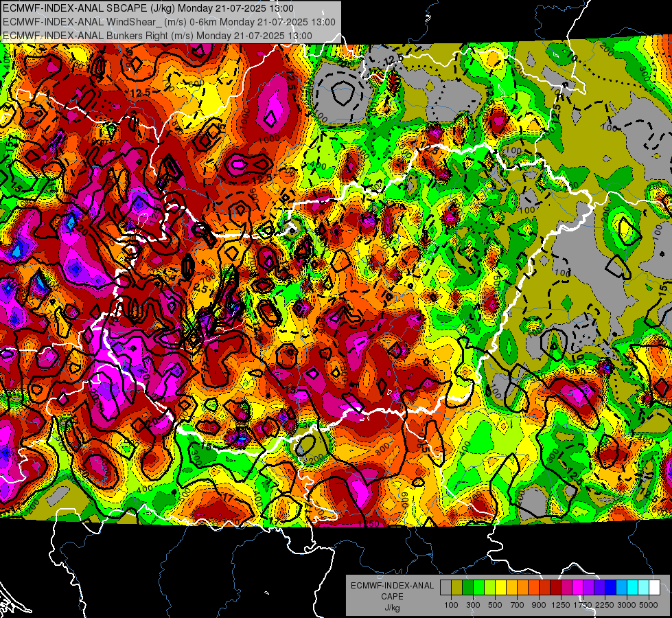This screenshot has height=618, width=672.
Task: Click the pink-magenta swatch right of the 1250 tick
Action: [x=566, y=588]
